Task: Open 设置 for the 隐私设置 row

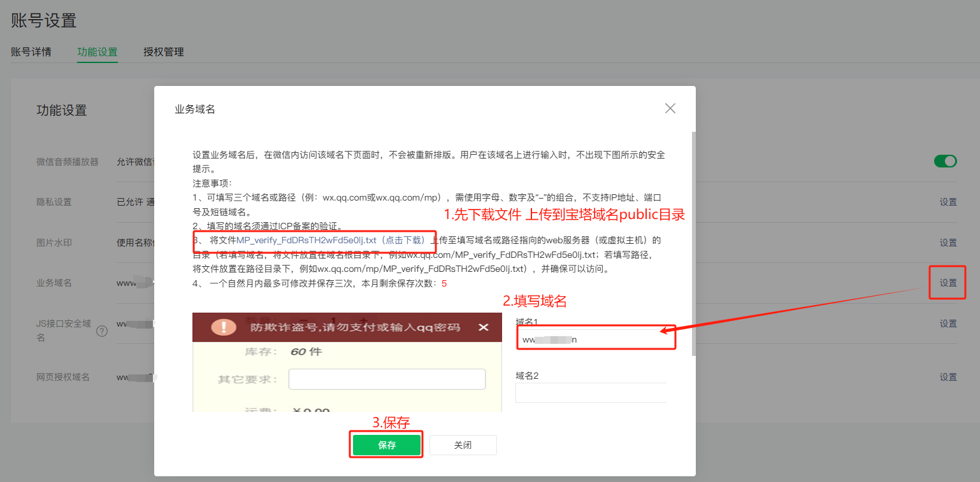Action: pyautogui.click(x=948, y=202)
